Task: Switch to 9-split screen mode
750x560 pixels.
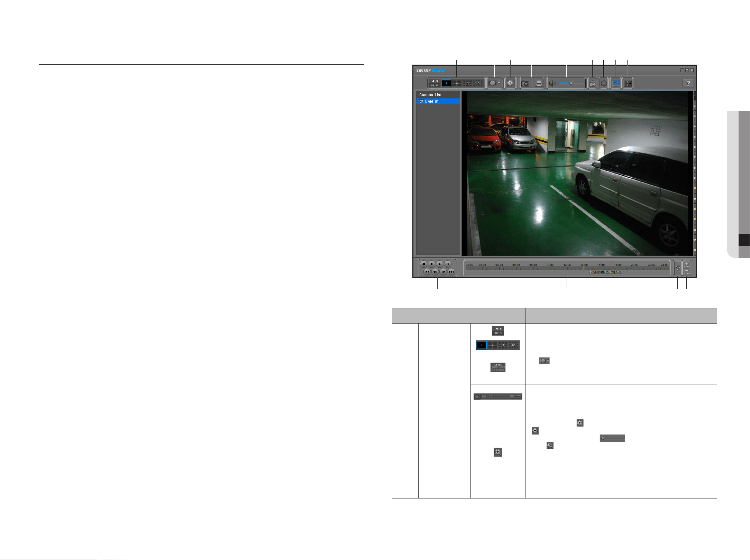Action: [467, 83]
